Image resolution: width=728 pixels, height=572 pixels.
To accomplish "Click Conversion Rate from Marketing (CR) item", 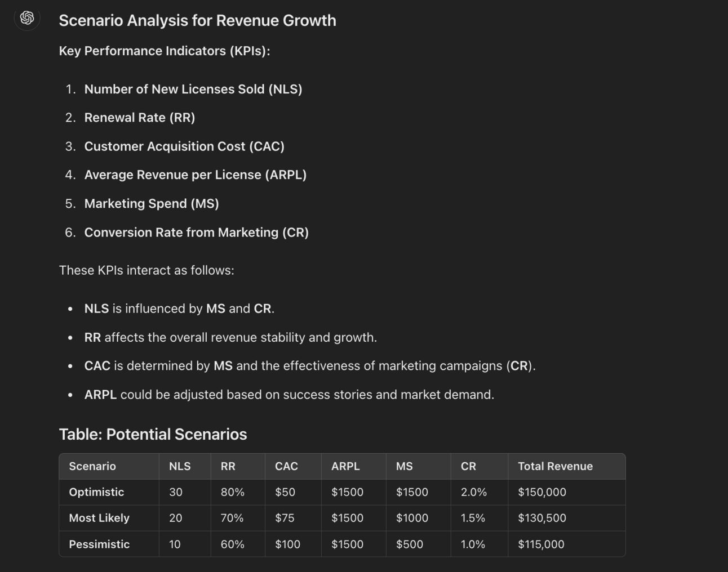I will tap(196, 233).
